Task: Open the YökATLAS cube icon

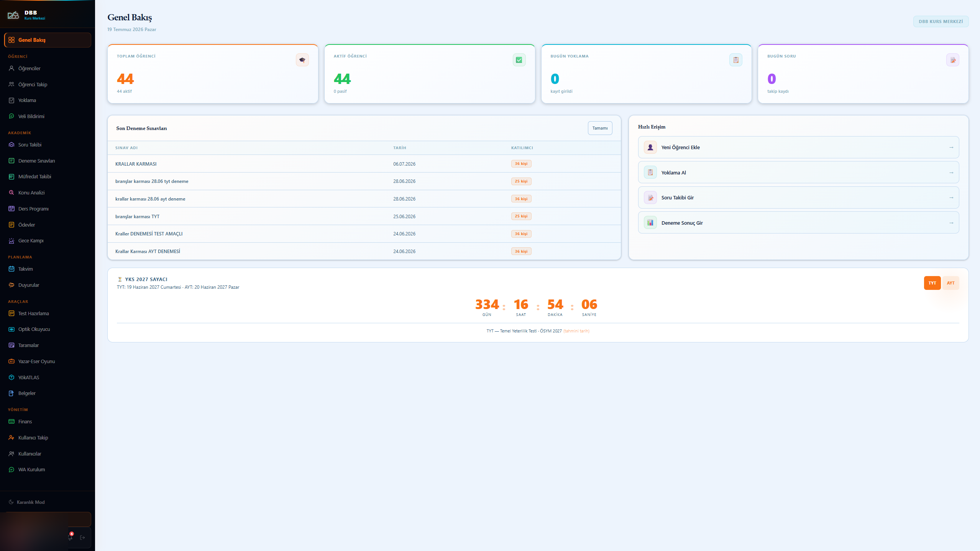Action: [x=11, y=377]
